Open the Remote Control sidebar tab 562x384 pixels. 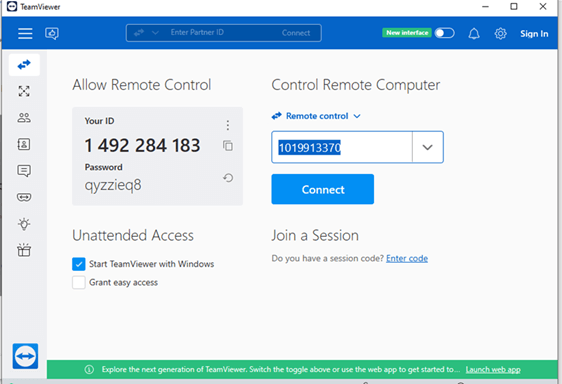[x=24, y=65]
